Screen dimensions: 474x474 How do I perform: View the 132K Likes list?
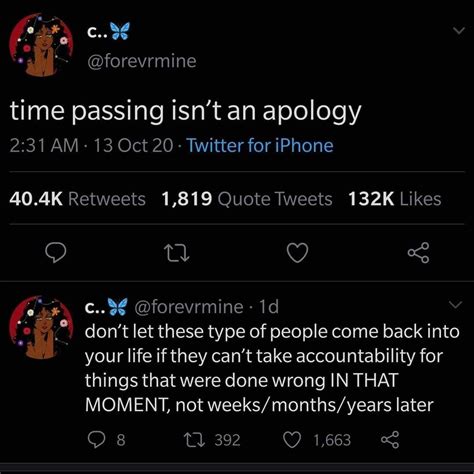395,199
